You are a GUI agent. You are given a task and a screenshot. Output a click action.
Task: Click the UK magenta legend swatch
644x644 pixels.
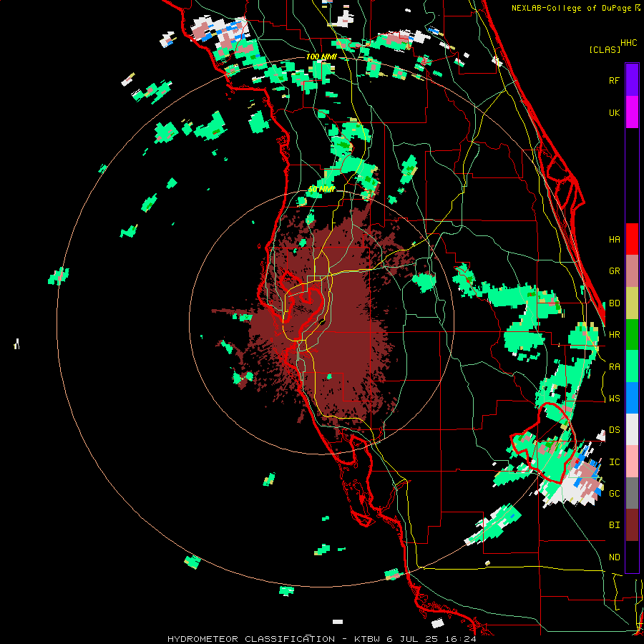pos(632,112)
